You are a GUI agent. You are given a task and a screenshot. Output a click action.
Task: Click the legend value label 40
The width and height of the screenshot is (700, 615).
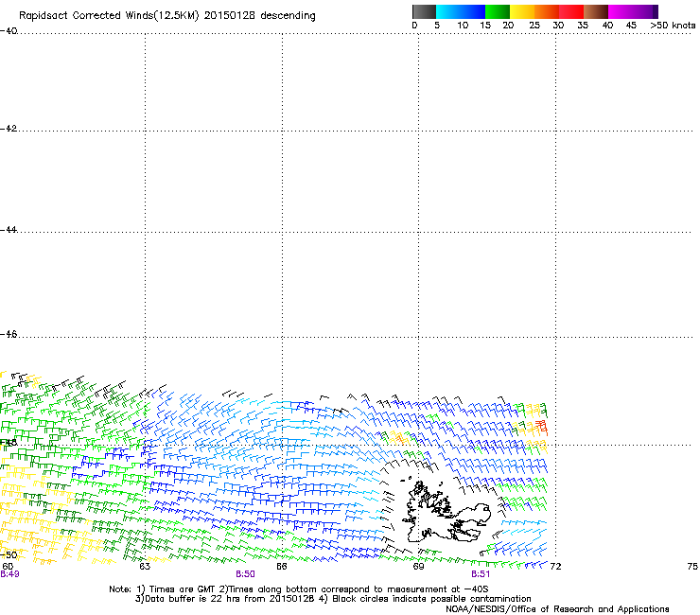tap(607, 26)
